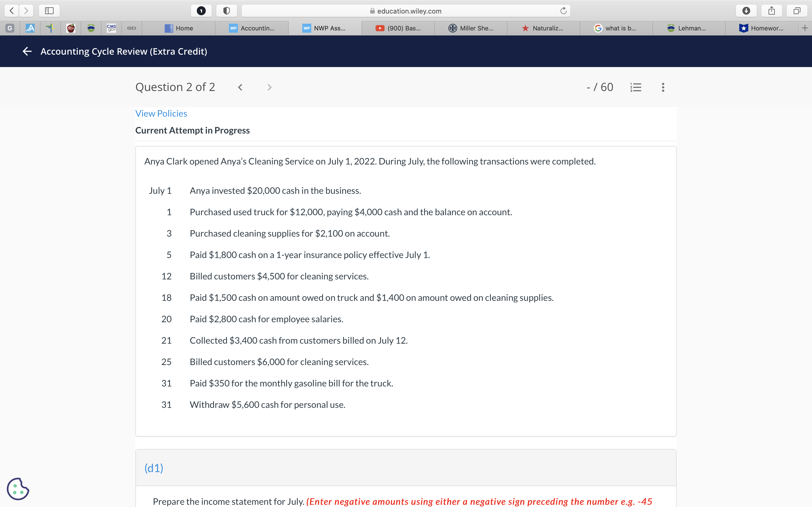Image resolution: width=812 pixels, height=507 pixels.
Task: Click the cookie preferences icon
Action: pyautogui.click(x=18, y=489)
